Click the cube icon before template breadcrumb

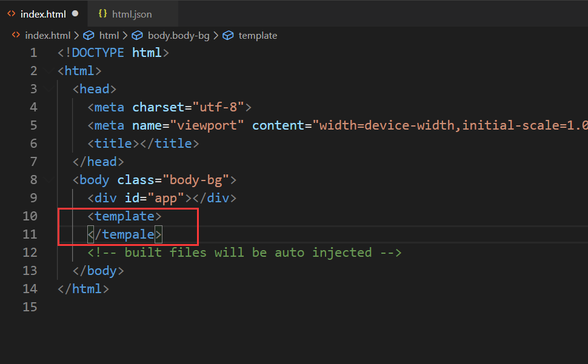point(228,36)
